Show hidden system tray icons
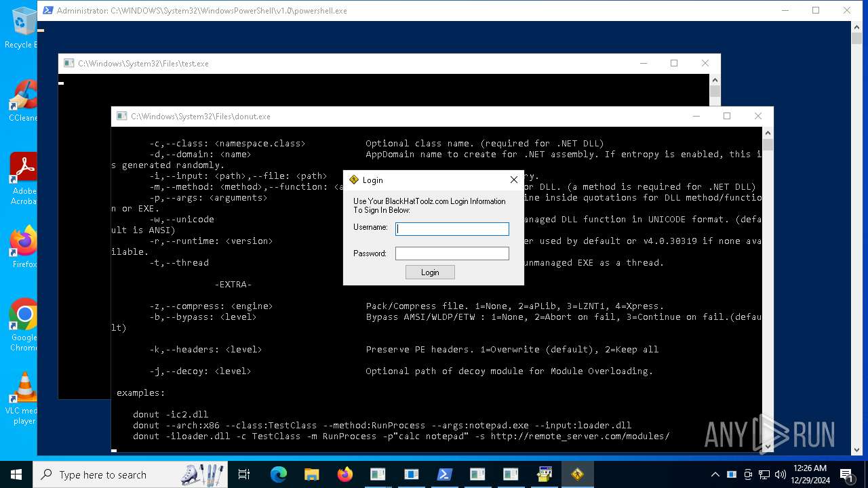This screenshot has width=868, height=488. point(715,474)
